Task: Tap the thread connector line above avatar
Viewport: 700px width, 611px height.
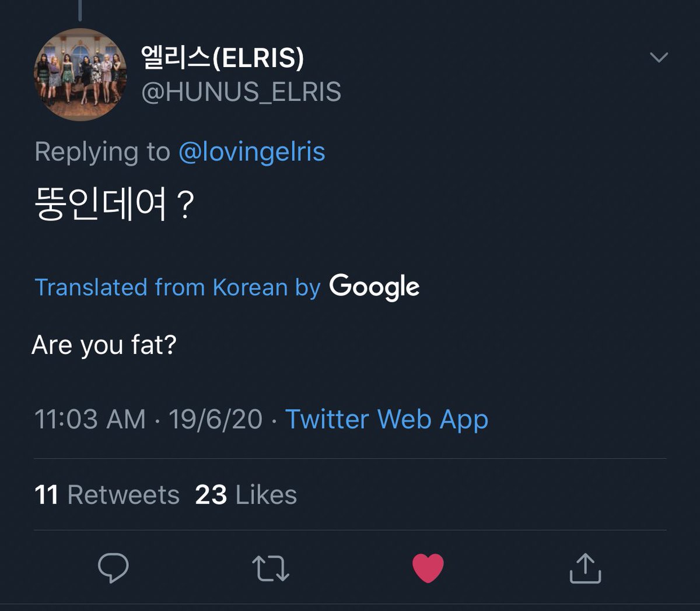Action: click(80, 10)
